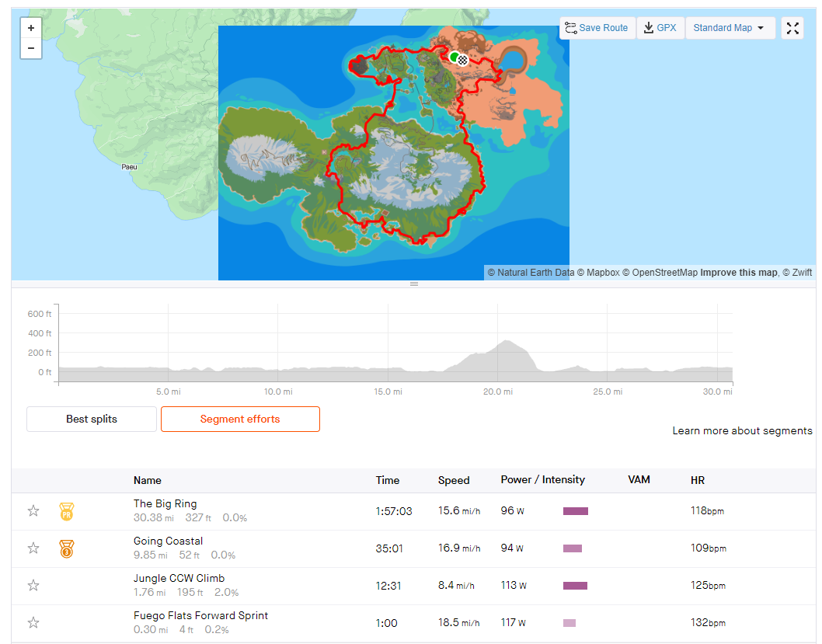Click the checkered finish marker on route

point(462,60)
